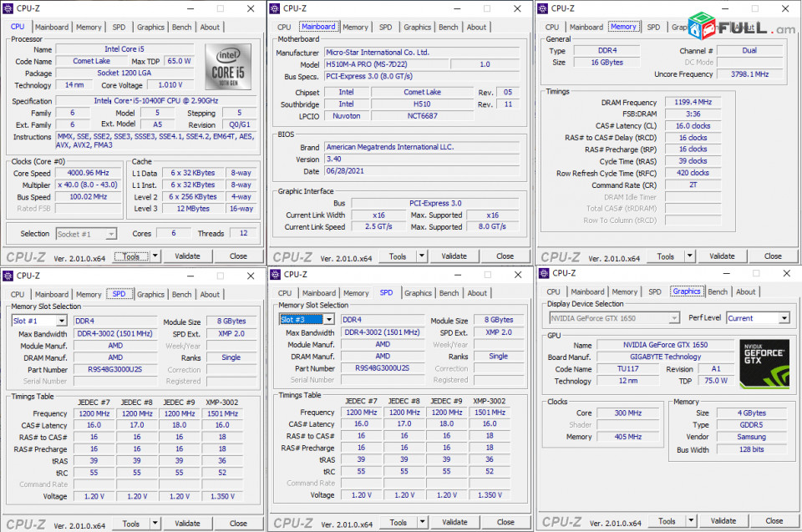
Task: Click 'DDR4-3002 (1501 MHz)' bandwidth in Slot #3 window
Action: 382,332
